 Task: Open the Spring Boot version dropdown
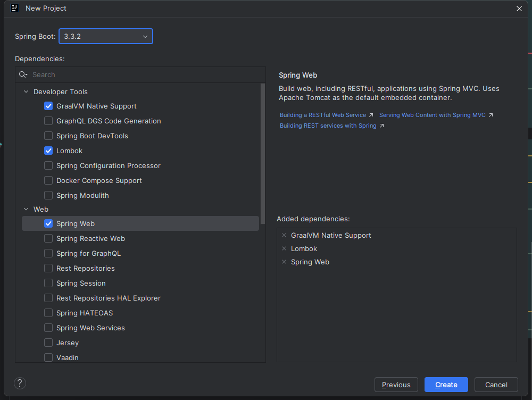point(106,36)
